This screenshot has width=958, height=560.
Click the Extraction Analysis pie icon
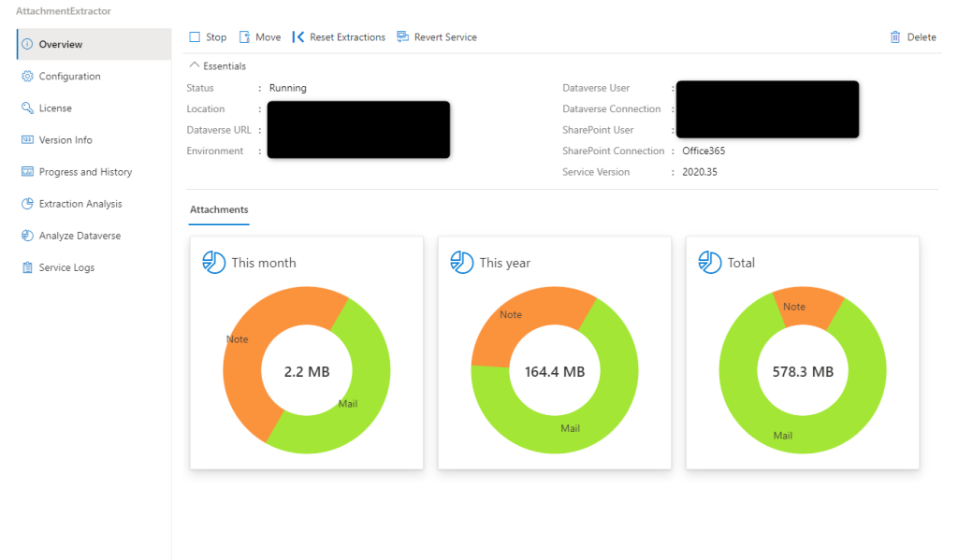[27, 204]
